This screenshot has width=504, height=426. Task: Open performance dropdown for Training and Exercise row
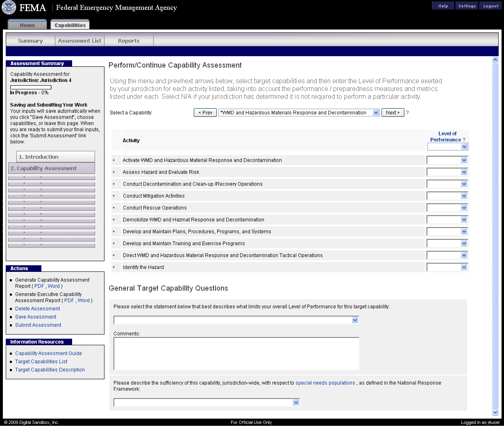[x=447, y=244]
